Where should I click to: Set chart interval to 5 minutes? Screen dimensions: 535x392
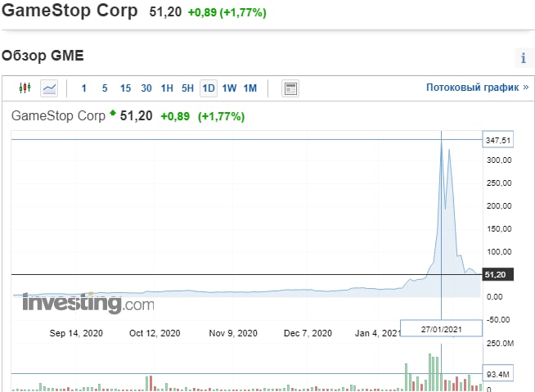105,88
